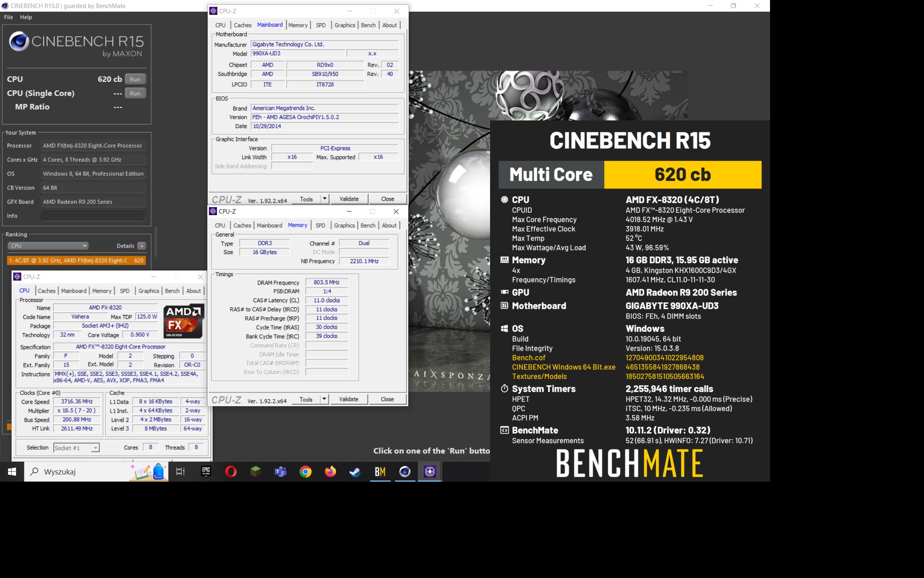Switch to CPU-Z taskbar icon
Image resolution: width=924 pixels, height=578 pixels.
click(x=430, y=472)
